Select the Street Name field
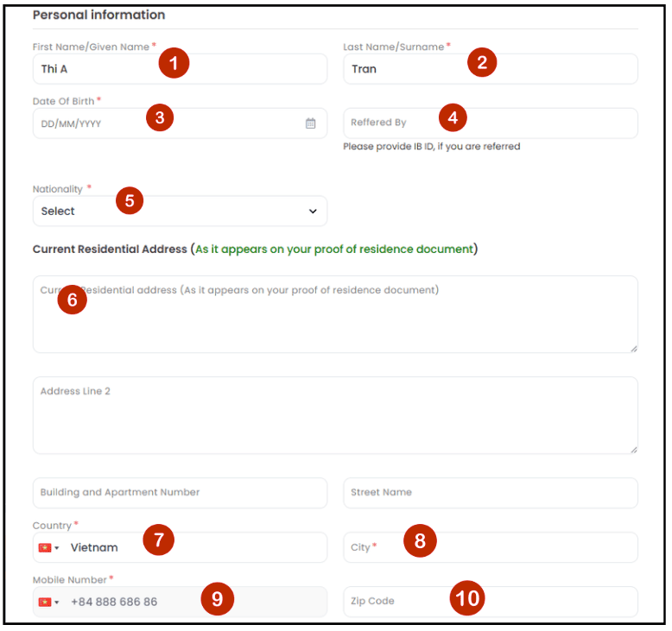 point(491,493)
